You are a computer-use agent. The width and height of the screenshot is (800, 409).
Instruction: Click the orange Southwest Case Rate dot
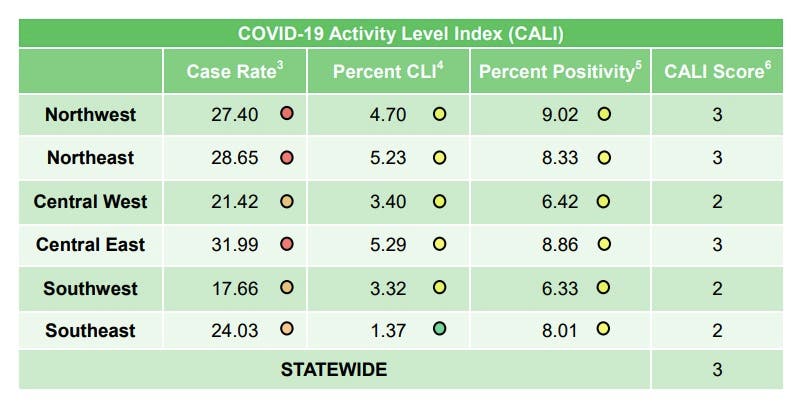point(287,289)
